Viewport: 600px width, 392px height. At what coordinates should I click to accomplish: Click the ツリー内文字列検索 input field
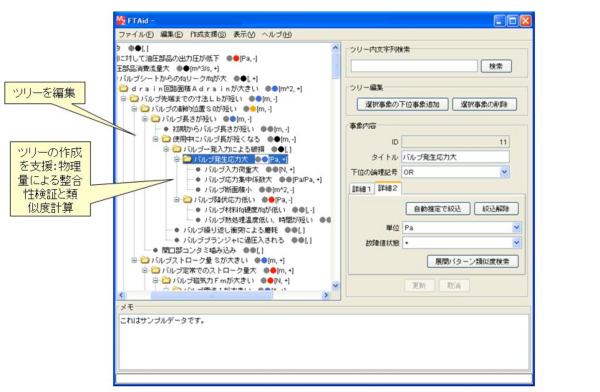(414, 66)
